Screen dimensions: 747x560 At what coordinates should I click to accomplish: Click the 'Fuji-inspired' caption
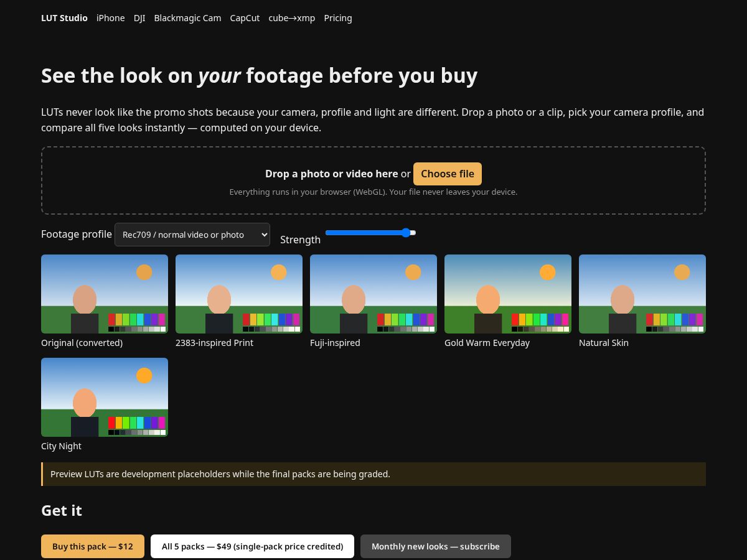point(335,343)
